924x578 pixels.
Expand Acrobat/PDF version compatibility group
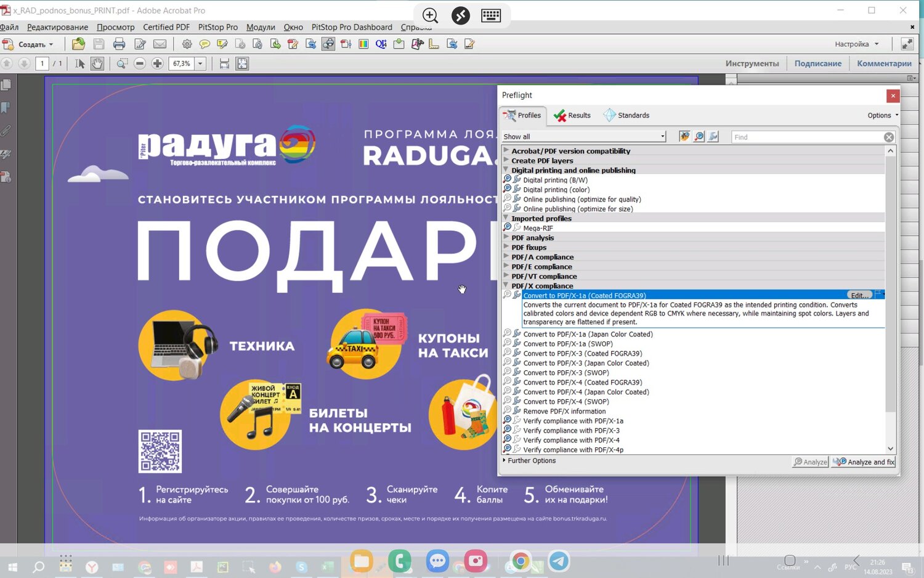tap(506, 150)
